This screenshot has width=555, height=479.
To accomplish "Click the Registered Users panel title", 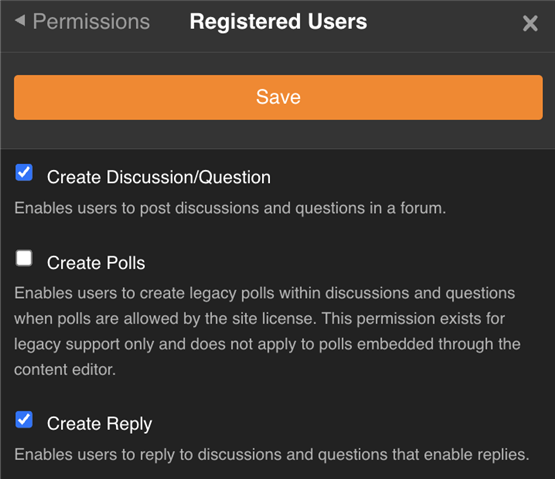I will click(x=278, y=22).
